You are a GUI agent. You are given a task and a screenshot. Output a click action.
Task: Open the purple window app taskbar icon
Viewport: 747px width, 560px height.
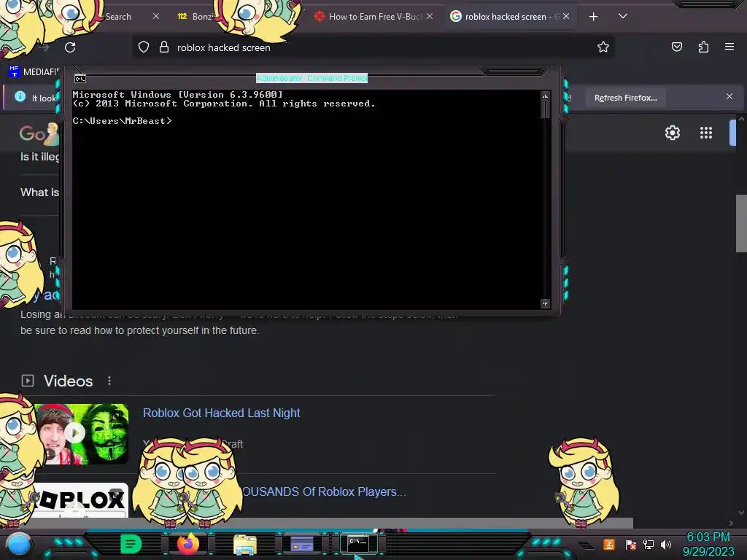coord(301,544)
